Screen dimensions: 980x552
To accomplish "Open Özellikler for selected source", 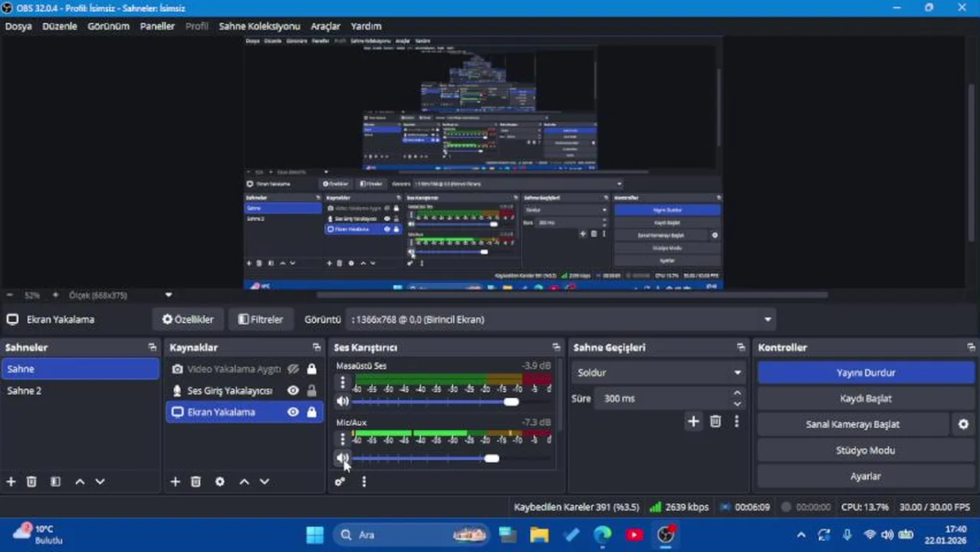I will point(188,320).
